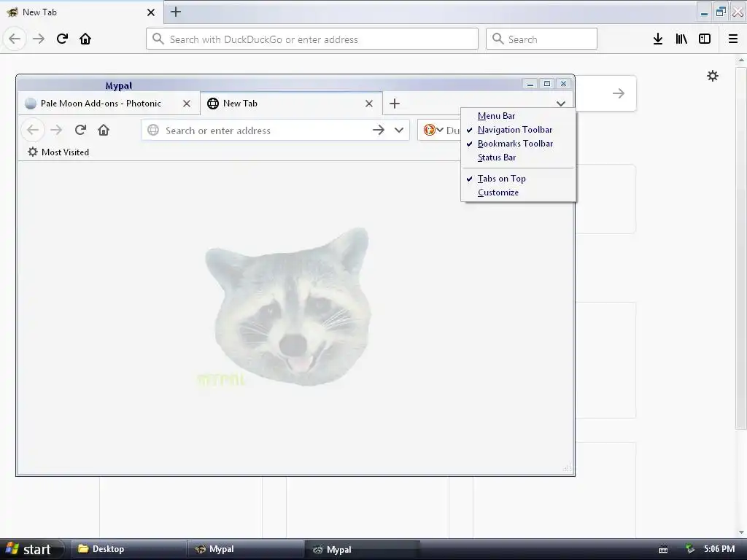Click magnifier icon in outer Search box
The height and width of the screenshot is (560, 747).
498,39
